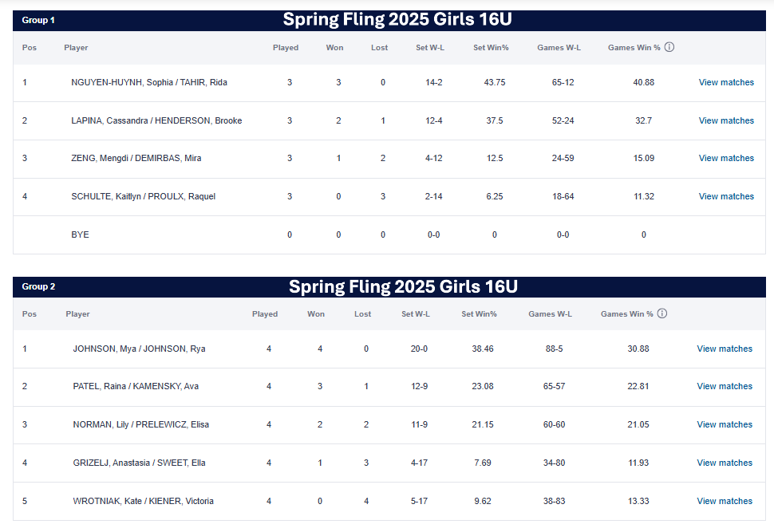Open View matches for Zeng / Demirbas
Viewport: 774px width, 532px height.
click(726, 158)
